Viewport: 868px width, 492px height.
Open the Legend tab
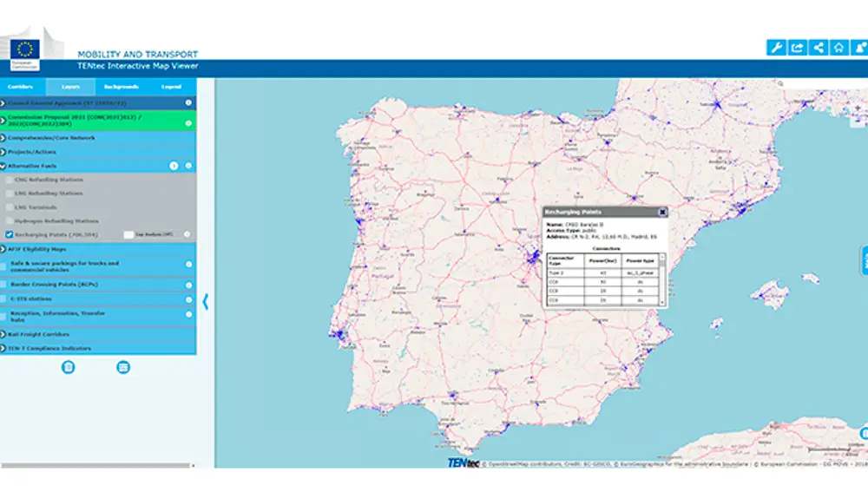pyautogui.click(x=171, y=87)
